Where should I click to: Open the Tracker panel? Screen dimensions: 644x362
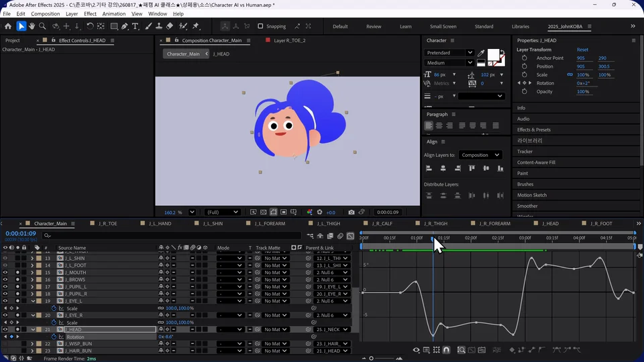click(525, 152)
